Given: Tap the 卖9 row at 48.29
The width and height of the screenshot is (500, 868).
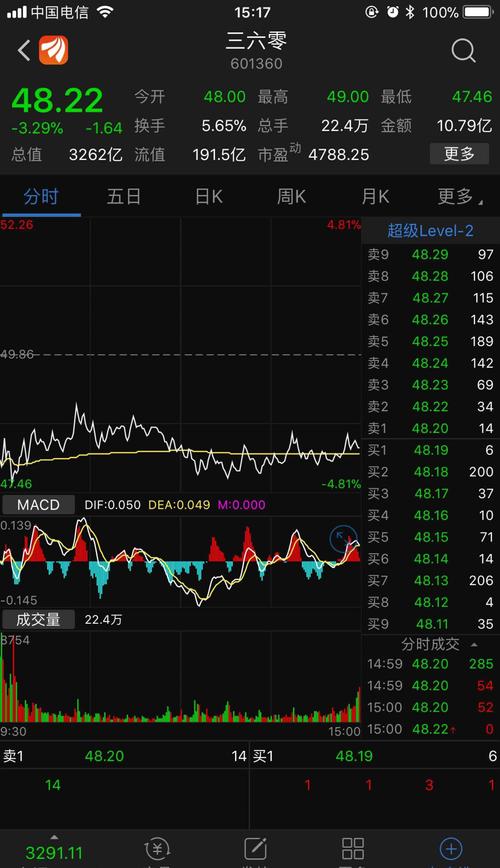Looking at the screenshot, I should coord(430,255).
